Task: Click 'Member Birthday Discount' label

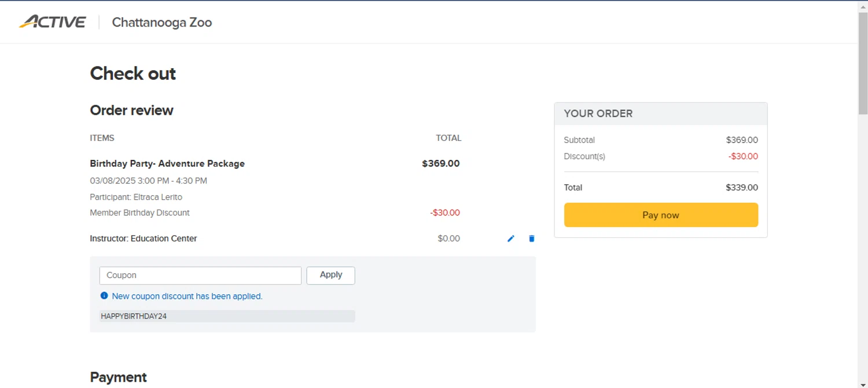Action: (139, 213)
